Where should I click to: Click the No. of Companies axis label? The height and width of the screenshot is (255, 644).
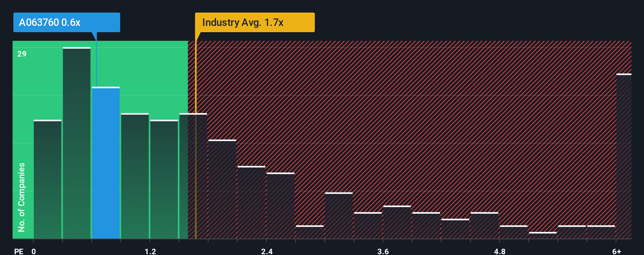coord(22,197)
